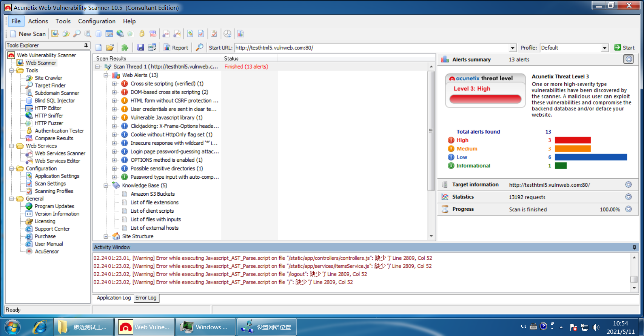
Task: Open Blind SQL Injector toolbar icon
Action: coord(99,34)
